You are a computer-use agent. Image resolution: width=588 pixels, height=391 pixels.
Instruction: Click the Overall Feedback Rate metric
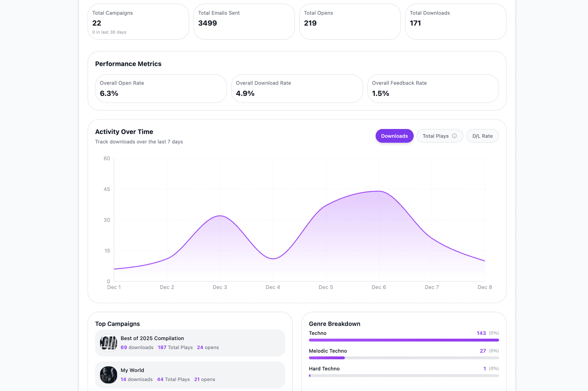click(433, 89)
